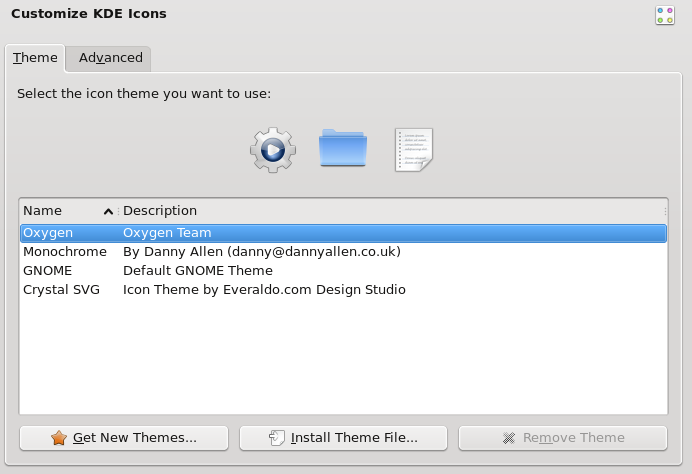Image resolution: width=692 pixels, height=474 pixels.
Task: Click the Default GNOME Theme description
Action: pyautogui.click(x=197, y=271)
